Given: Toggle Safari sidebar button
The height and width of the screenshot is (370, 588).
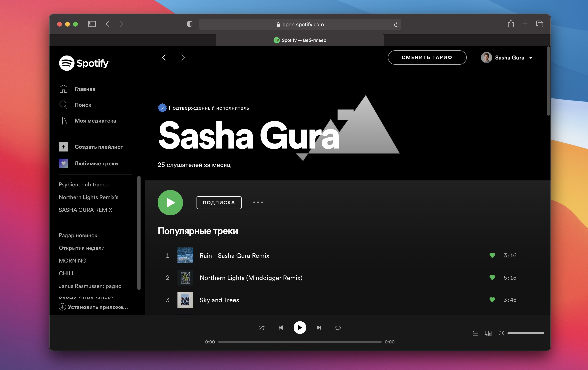Looking at the screenshot, I should click(x=92, y=24).
